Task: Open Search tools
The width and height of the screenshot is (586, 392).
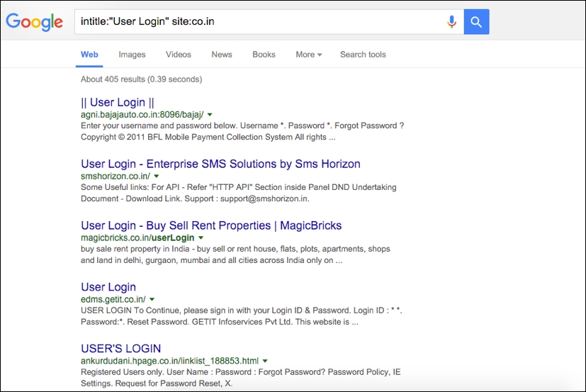Action: click(x=363, y=55)
